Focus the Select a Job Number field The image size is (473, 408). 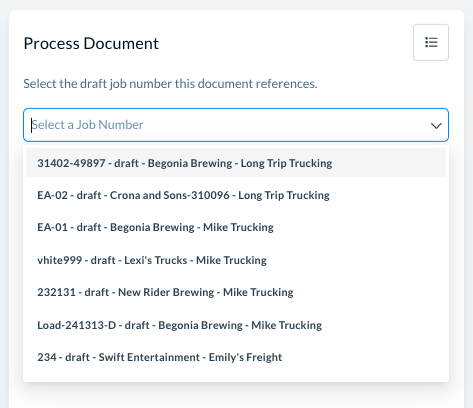coord(236,125)
